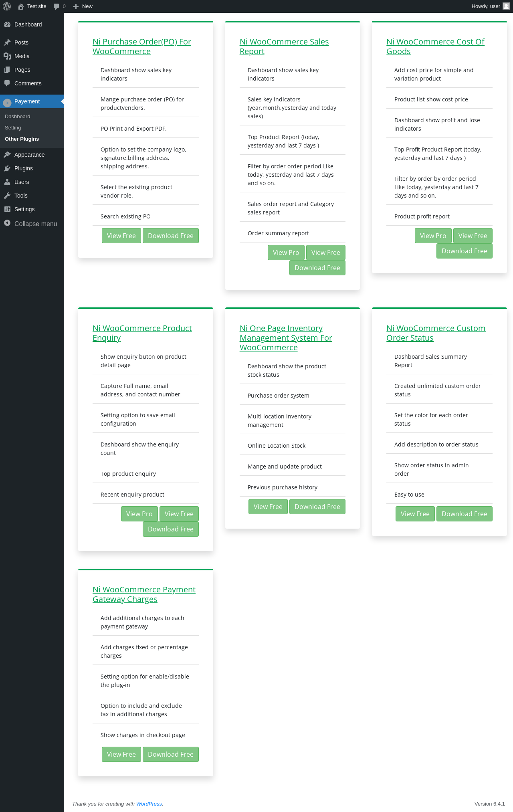The width and height of the screenshot is (513, 812).
Task: Click Download Free for Custom Order Status
Action: click(465, 514)
